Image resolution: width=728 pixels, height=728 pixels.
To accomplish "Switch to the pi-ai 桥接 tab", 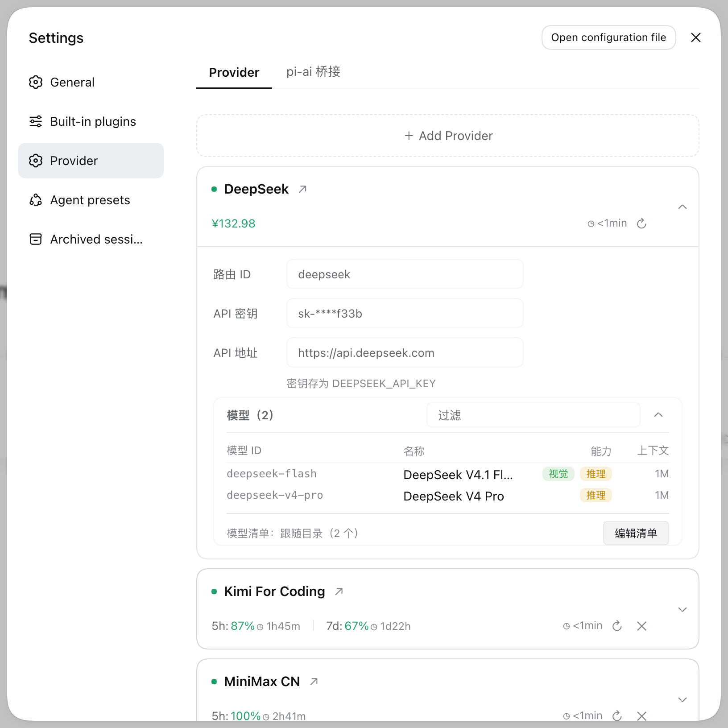I will [313, 72].
